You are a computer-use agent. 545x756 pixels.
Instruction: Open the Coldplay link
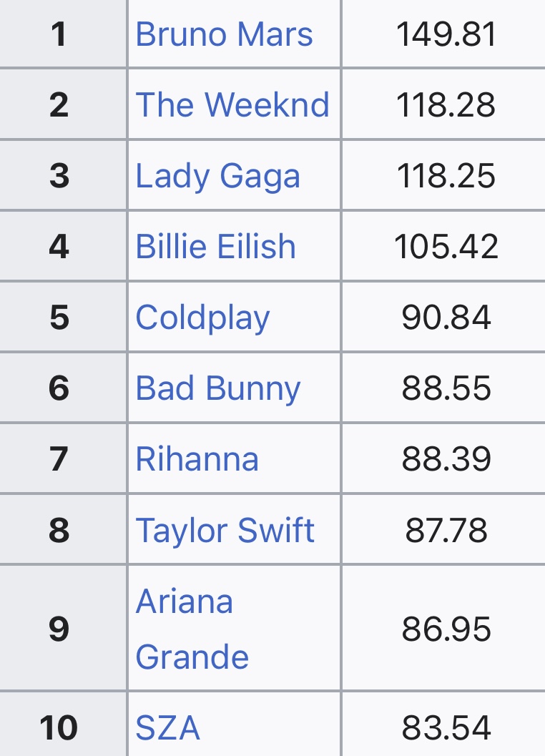202,318
